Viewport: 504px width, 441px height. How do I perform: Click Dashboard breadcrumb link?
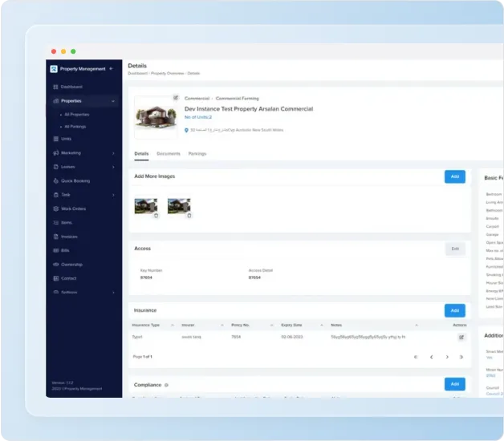pos(137,74)
